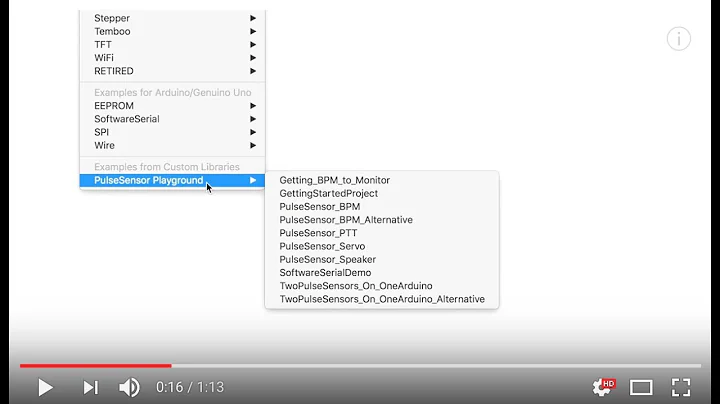Open the SPI examples submenu
The width and height of the screenshot is (720, 404).
click(173, 132)
